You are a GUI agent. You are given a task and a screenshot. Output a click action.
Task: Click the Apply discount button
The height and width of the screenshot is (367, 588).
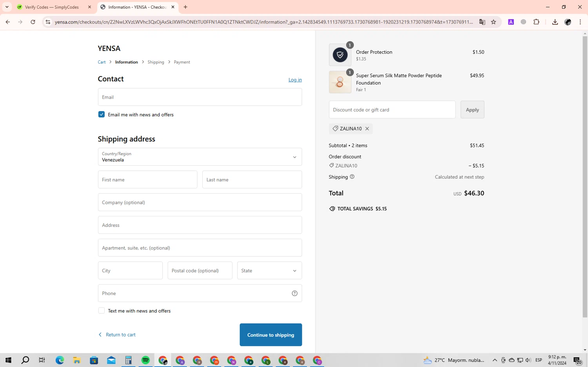coord(472,110)
